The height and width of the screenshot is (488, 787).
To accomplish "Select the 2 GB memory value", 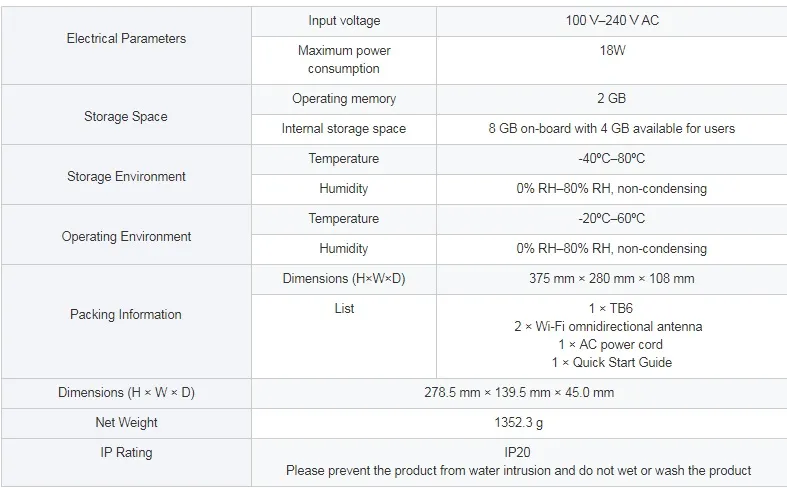I will (611, 99).
